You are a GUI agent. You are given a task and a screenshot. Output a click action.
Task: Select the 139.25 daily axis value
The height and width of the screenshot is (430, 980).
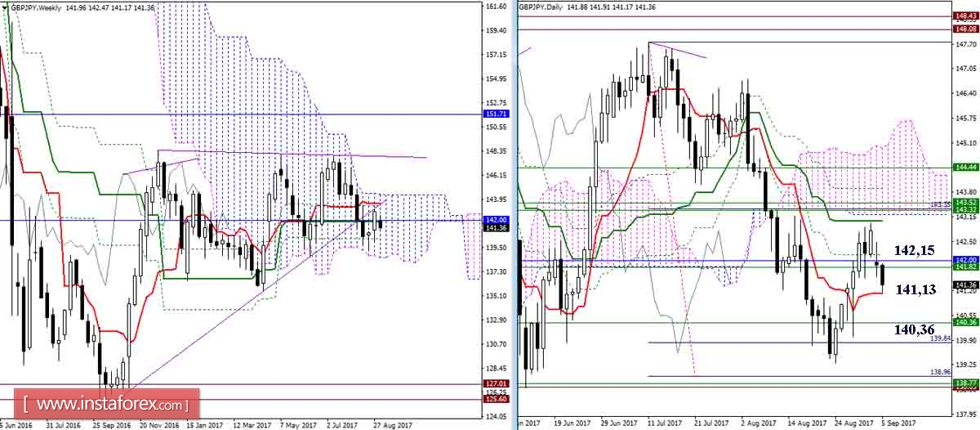pyautogui.click(x=964, y=364)
